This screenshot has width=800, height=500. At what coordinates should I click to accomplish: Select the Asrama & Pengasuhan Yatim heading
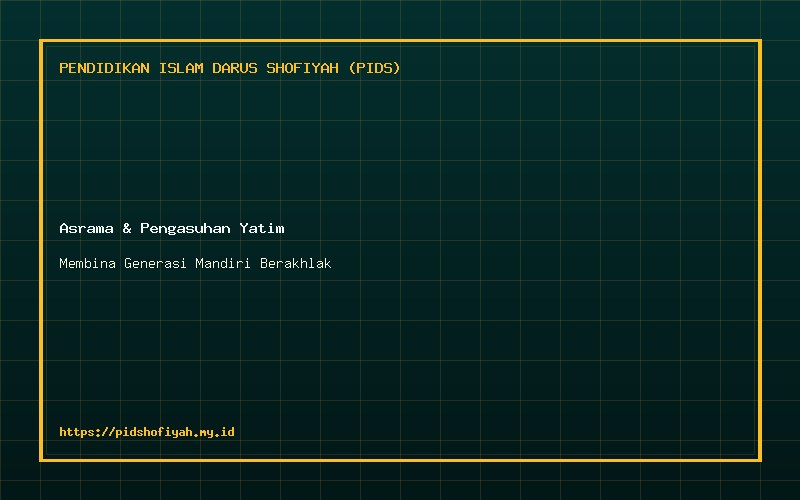click(x=172, y=228)
